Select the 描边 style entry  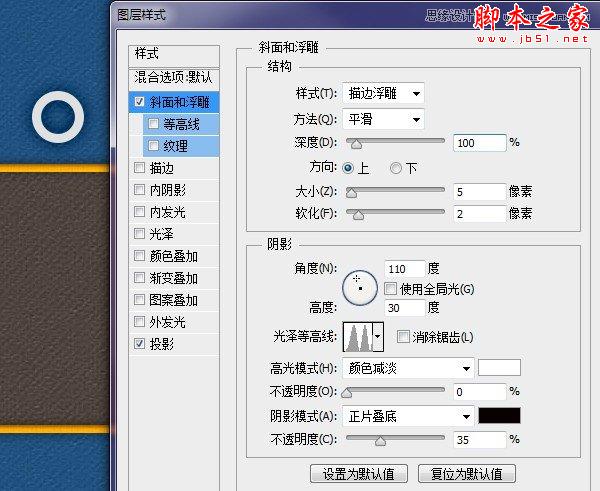click(x=174, y=168)
